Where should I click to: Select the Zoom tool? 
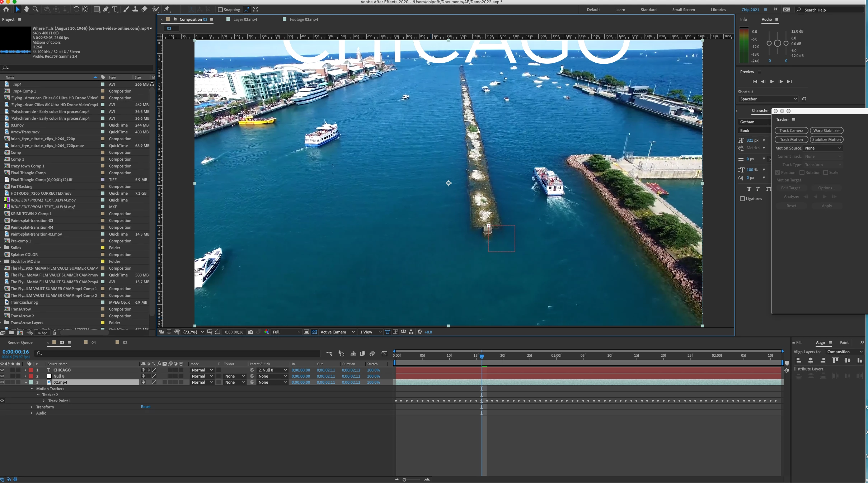coord(36,9)
